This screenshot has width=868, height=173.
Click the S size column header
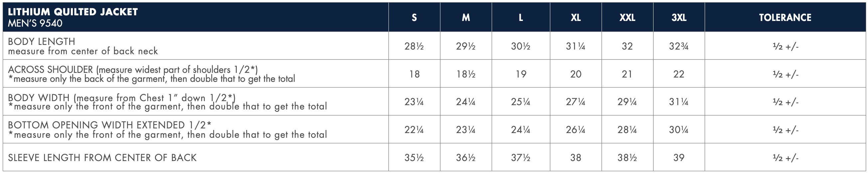[x=414, y=18]
